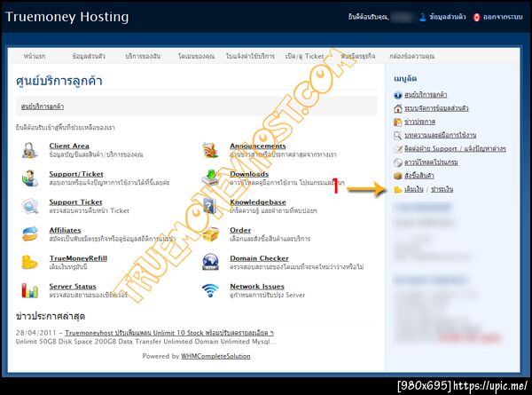532x395 pixels.
Task: Open the Knowledgebase link
Action: coord(258,202)
